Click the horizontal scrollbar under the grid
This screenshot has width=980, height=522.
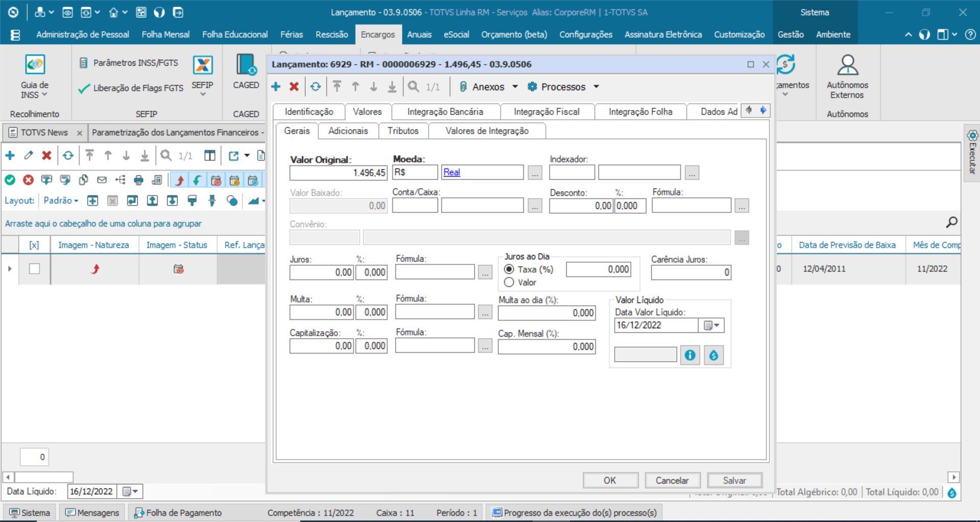coord(44,477)
